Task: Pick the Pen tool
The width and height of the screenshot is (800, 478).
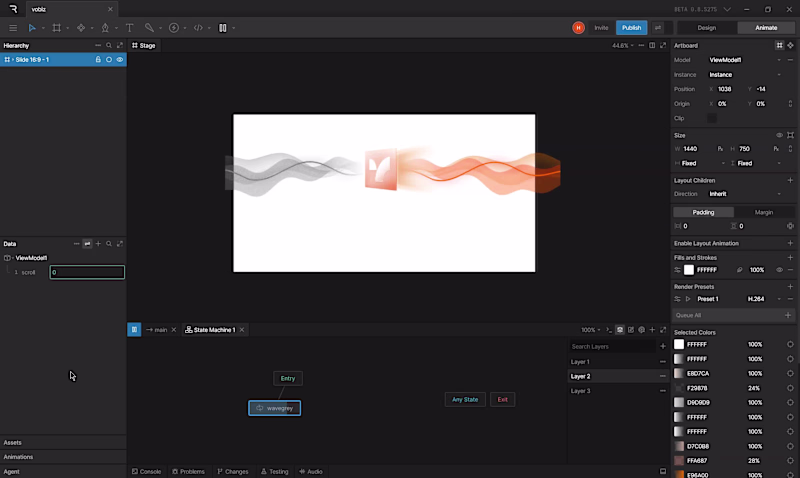Action: (x=105, y=28)
